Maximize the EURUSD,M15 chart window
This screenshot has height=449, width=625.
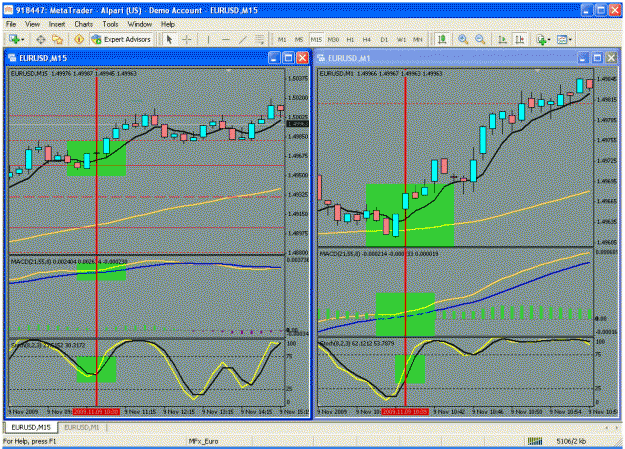point(288,58)
